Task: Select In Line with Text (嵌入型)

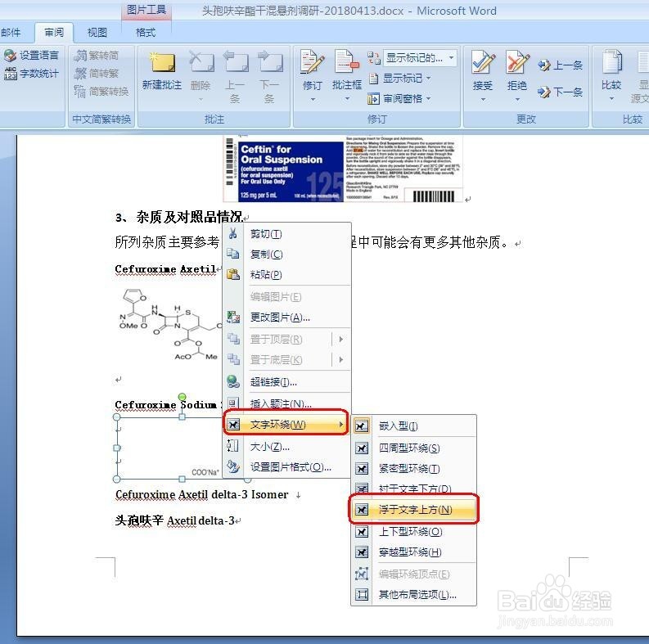Action: coord(414,426)
